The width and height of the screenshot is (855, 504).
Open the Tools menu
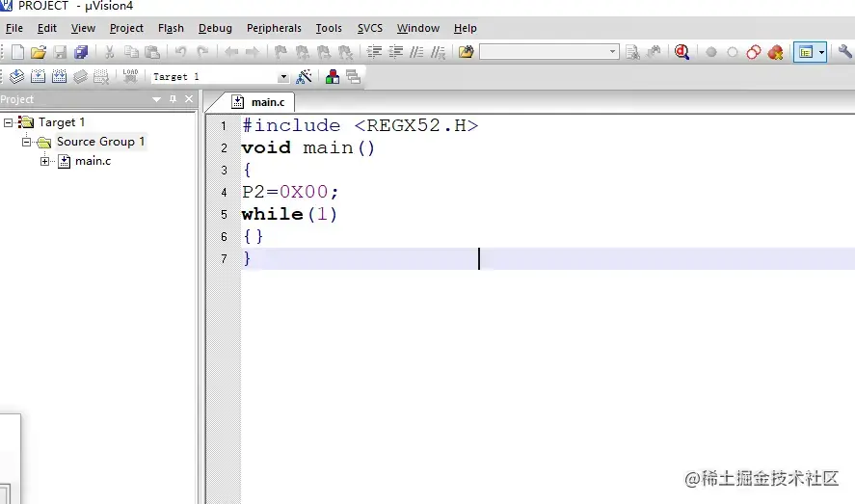pos(329,28)
